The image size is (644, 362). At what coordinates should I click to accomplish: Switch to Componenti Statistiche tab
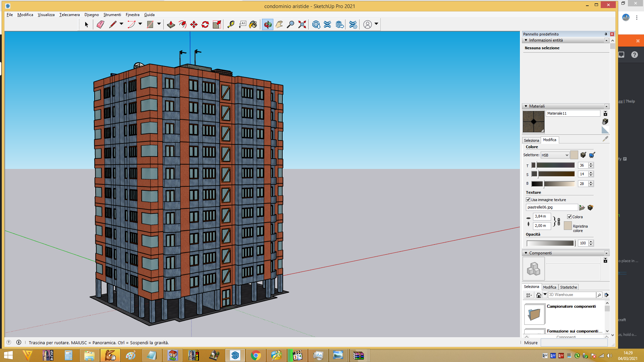click(569, 287)
